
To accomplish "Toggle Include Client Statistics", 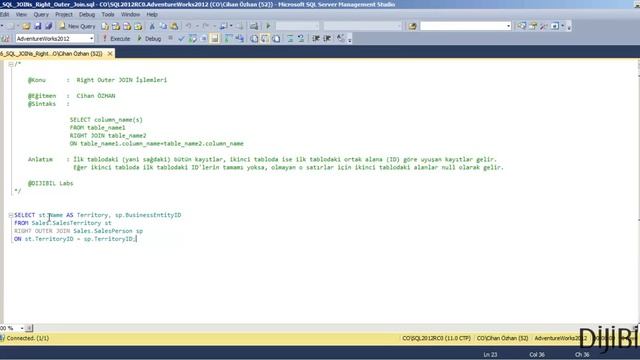I will [240, 39].
